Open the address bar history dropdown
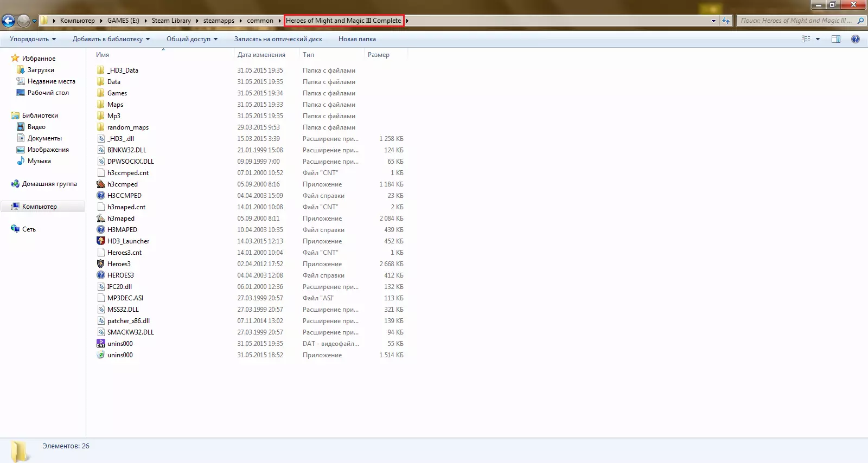The image size is (868, 463). coord(713,21)
